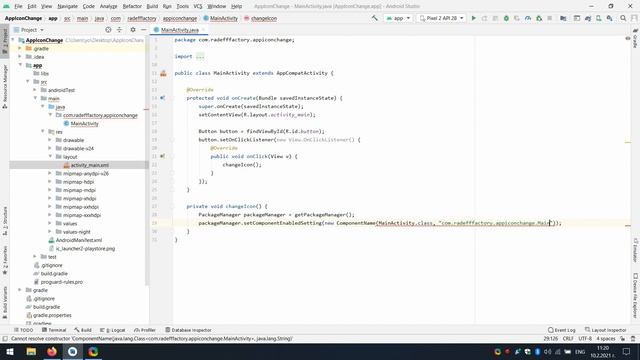The height and width of the screenshot is (360, 640).
Task: Click the SDK Manager icon
Action: click(609, 18)
